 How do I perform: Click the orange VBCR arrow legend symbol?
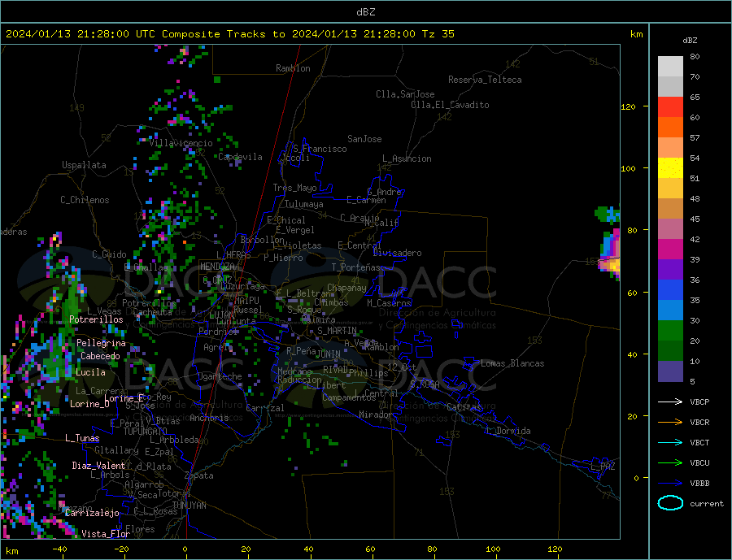670,423
